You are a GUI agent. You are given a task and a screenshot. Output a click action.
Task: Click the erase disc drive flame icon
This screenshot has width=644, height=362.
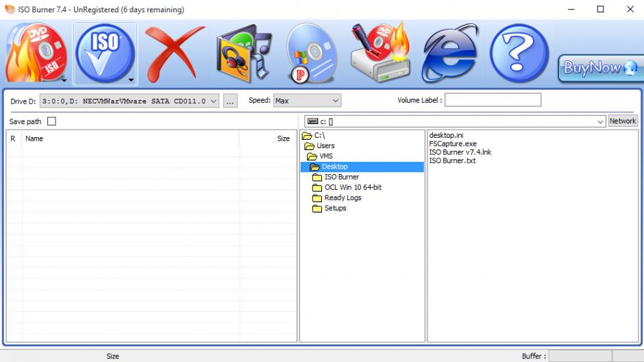coord(381,53)
